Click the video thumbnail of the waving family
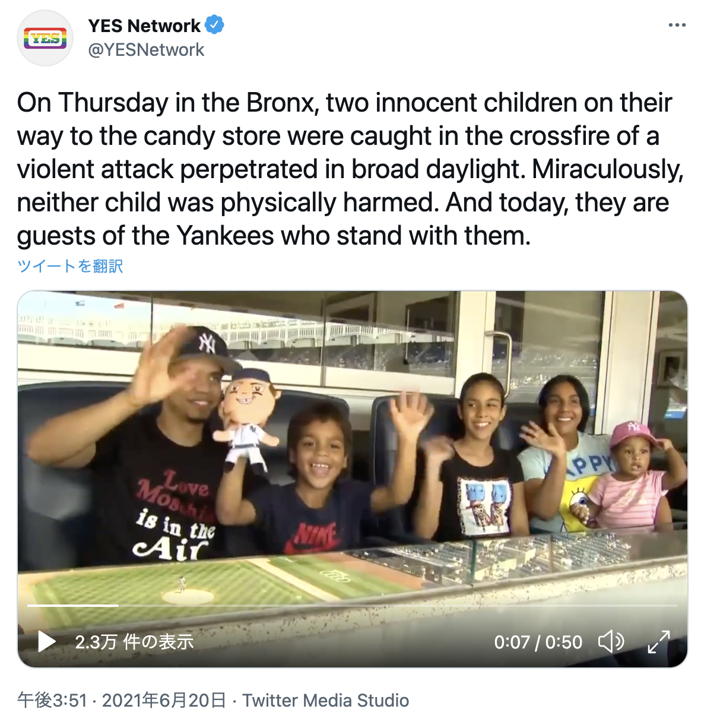Viewport: 704px width, 728px height. tap(352, 451)
